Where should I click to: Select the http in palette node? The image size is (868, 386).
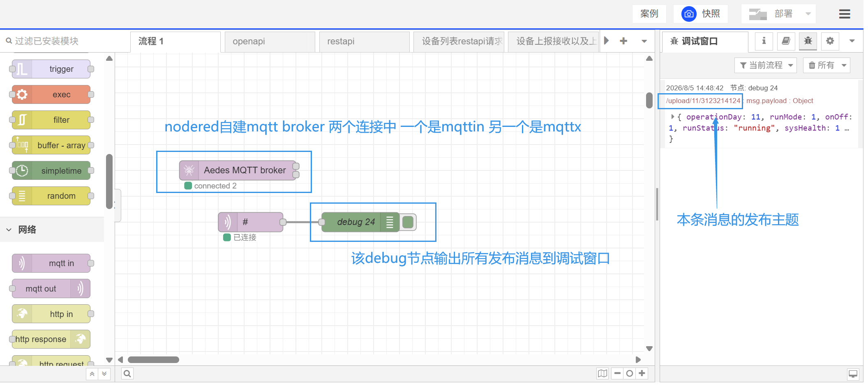tap(51, 314)
